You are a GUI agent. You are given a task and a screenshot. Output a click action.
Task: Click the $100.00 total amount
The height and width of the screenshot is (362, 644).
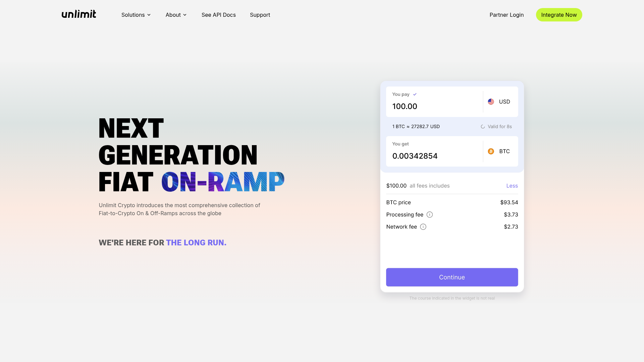pyautogui.click(x=396, y=186)
